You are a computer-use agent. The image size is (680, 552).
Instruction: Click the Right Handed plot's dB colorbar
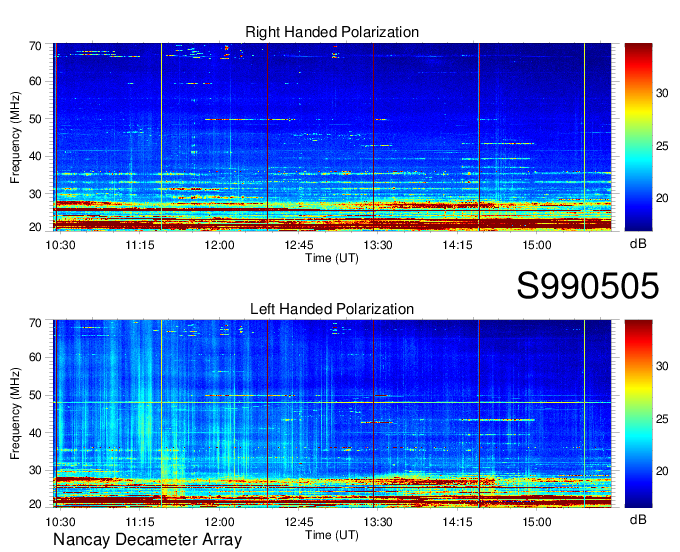638,137
